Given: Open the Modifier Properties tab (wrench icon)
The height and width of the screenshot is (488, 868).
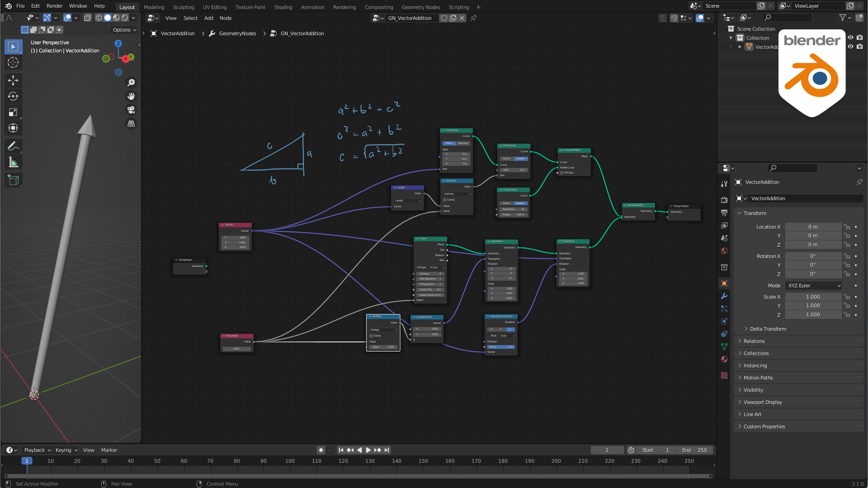Looking at the screenshot, I should [724, 296].
